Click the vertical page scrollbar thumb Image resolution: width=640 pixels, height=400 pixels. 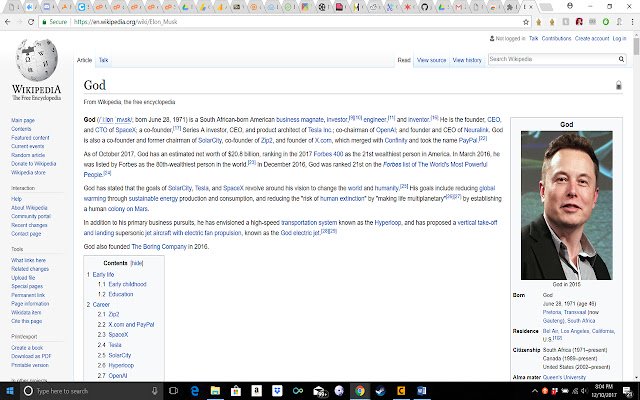click(x=636, y=45)
